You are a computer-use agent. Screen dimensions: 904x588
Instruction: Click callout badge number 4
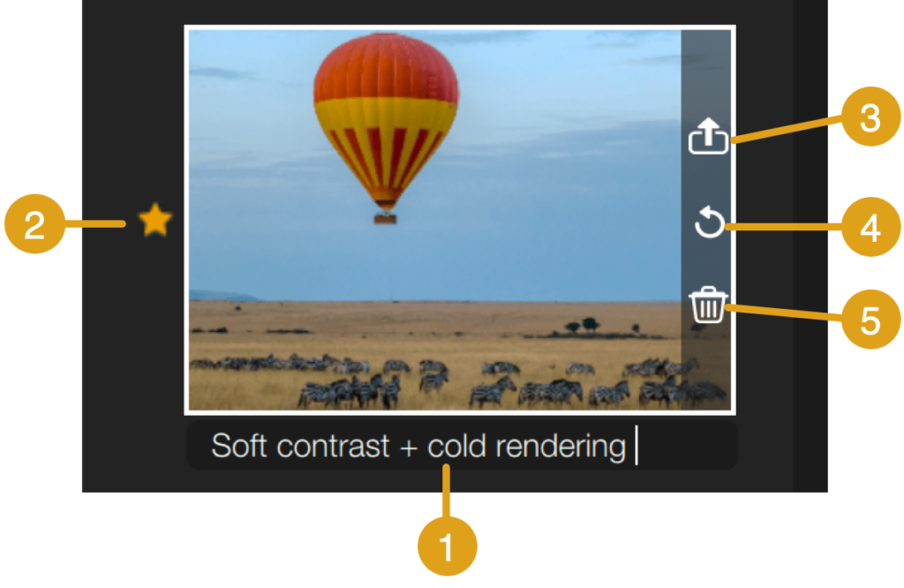click(x=870, y=227)
